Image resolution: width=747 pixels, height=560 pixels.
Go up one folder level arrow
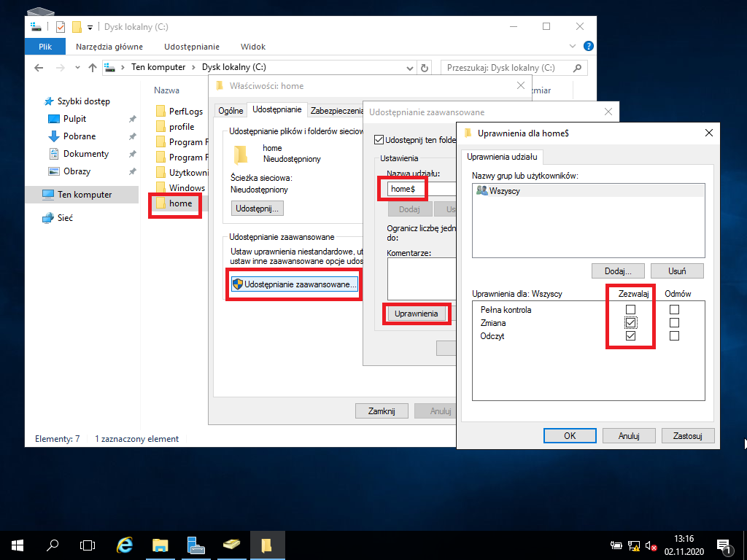point(93,68)
